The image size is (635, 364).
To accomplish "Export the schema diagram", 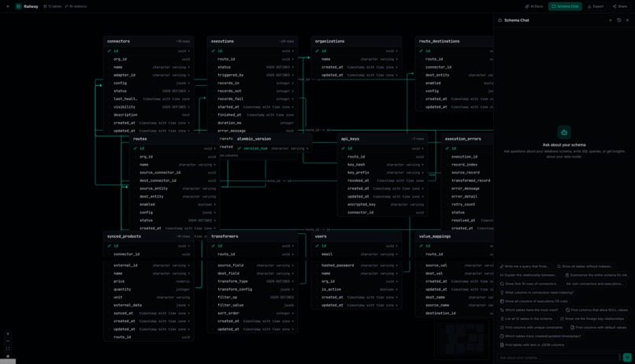I will tap(596, 6).
